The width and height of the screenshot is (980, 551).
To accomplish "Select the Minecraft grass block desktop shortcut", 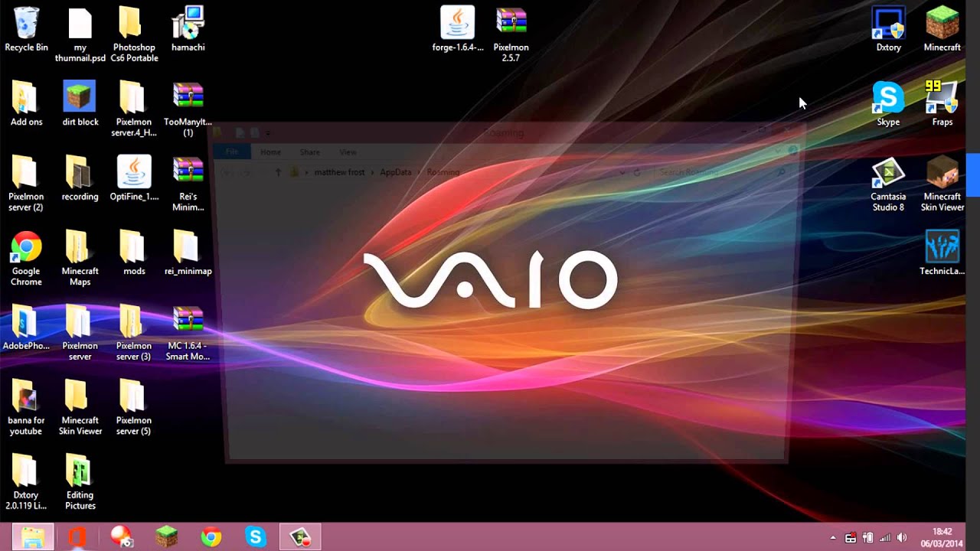I will pyautogui.click(x=942, y=30).
